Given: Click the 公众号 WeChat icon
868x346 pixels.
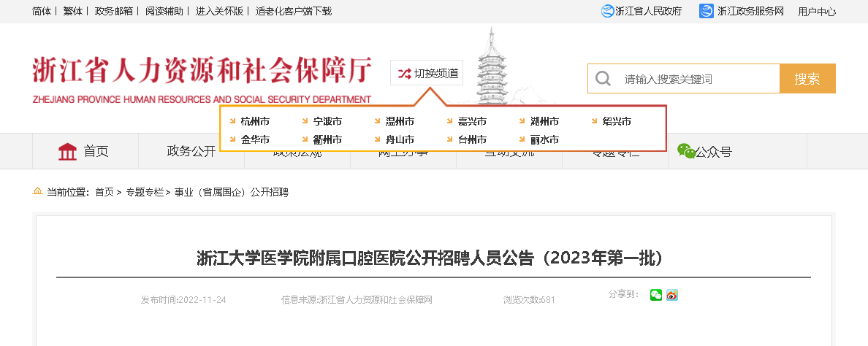Looking at the screenshot, I should click(x=686, y=151).
